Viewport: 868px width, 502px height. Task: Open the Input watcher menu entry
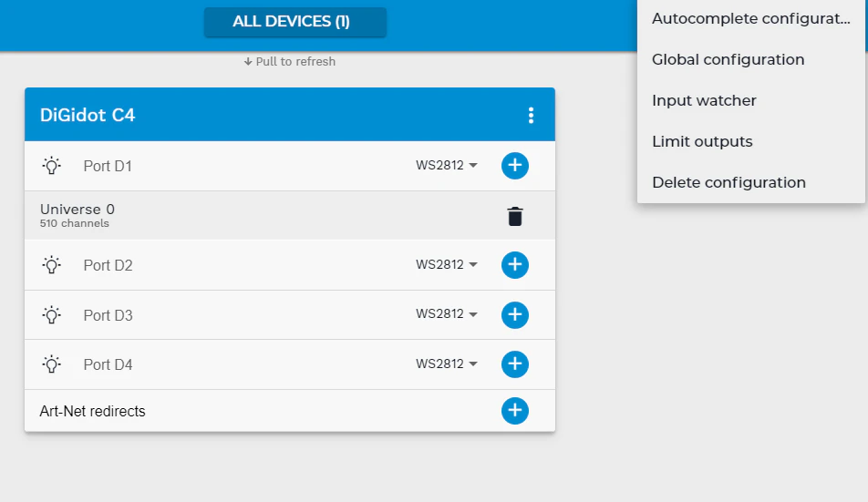750,100
